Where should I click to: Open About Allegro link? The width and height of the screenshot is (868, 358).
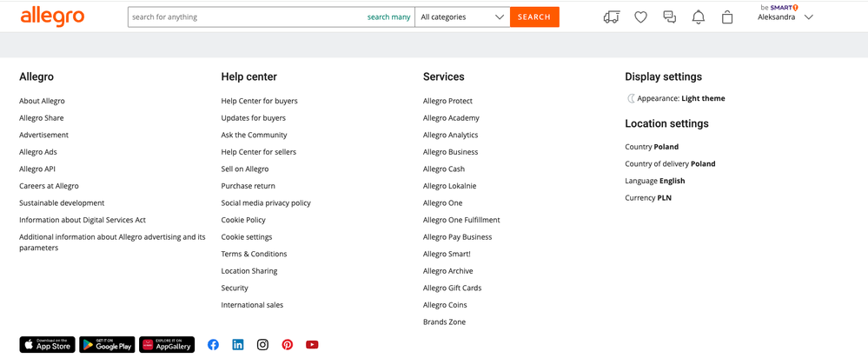pos(42,101)
